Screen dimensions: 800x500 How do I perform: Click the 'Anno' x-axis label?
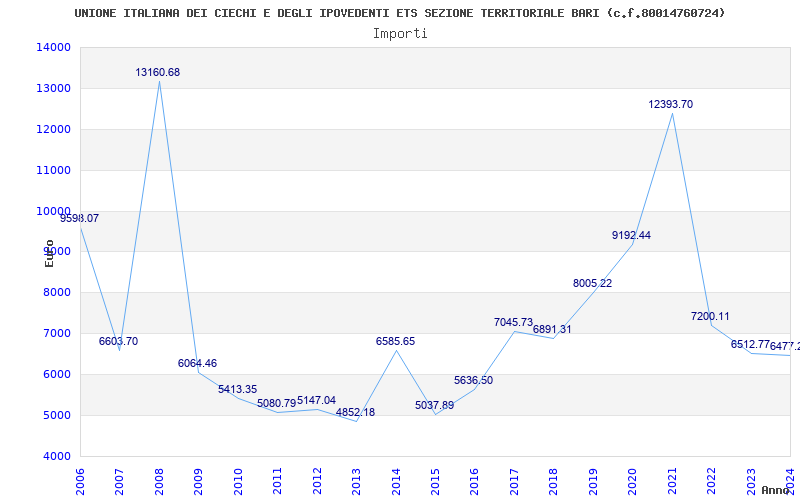click(776, 490)
